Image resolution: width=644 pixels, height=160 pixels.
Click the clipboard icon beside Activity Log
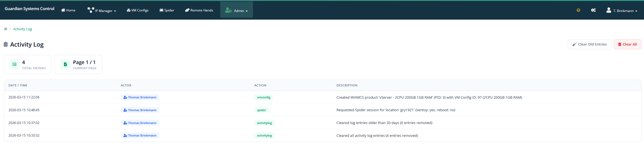click(x=6, y=44)
